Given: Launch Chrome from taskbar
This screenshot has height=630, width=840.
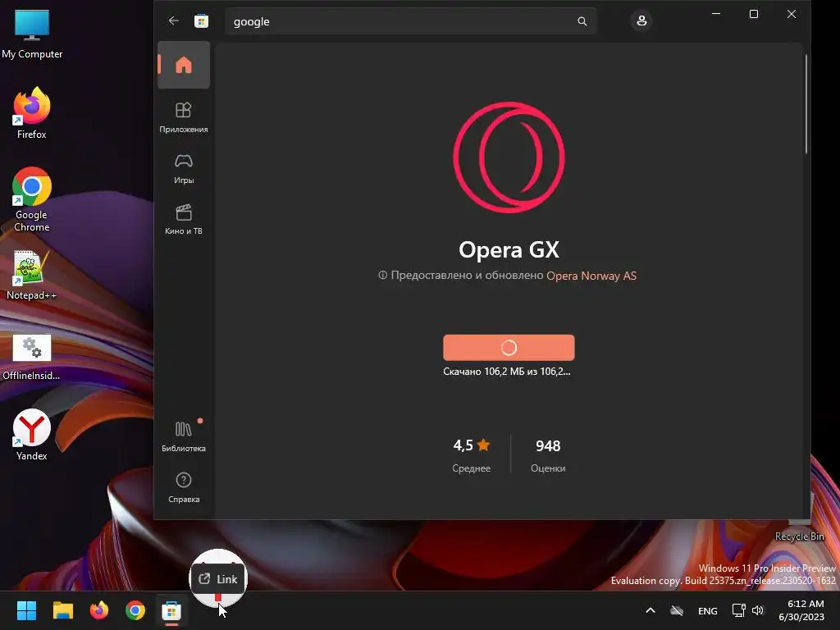Looking at the screenshot, I should (135, 610).
